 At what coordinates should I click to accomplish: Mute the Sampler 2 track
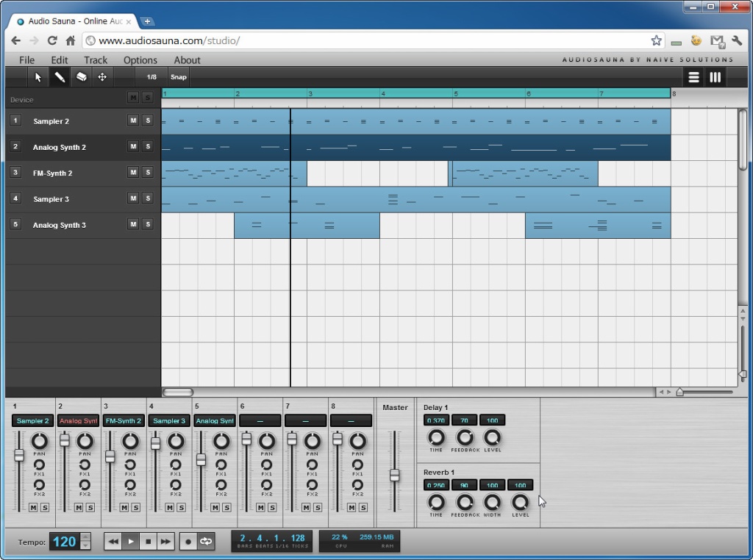(133, 121)
